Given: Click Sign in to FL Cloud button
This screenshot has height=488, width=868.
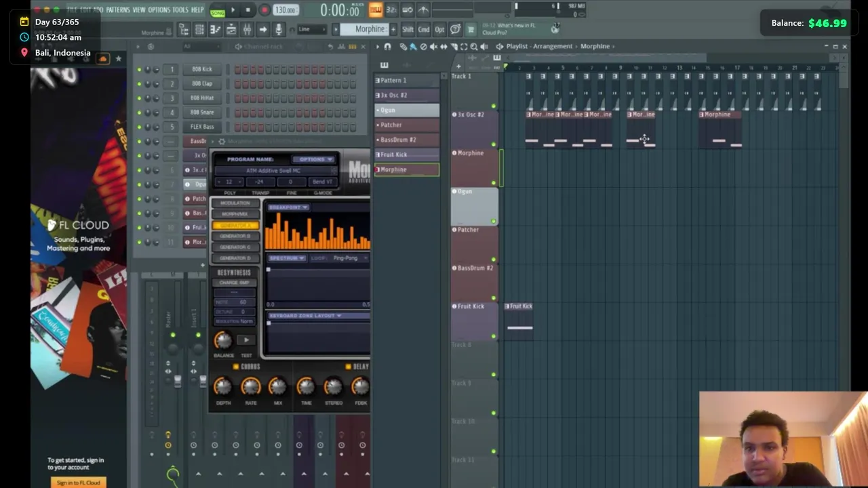Looking at the screenshot, I should click(78, 483).
